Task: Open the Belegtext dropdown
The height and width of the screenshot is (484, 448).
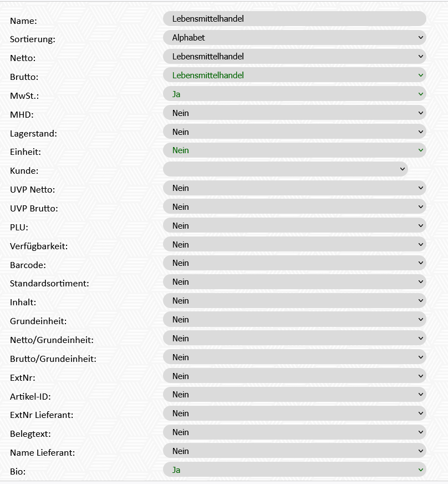Action: click(294, 432)
